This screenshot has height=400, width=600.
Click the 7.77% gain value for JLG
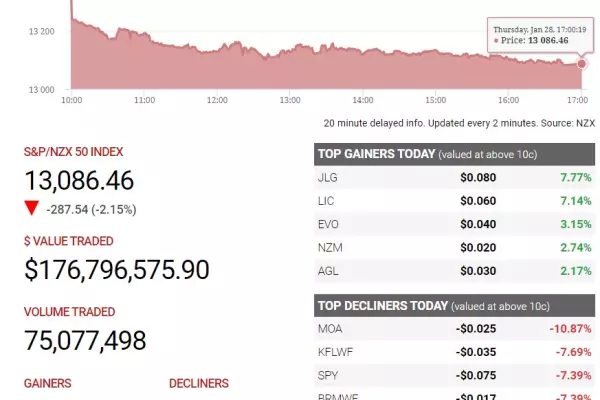pyautogui.click(x=576, y=178)
